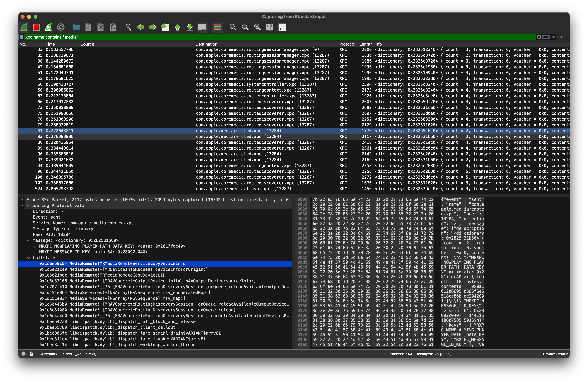Clear the display filter
This screenshot has height=382, width=588.
pyautogui.click(x=539, y=37)
